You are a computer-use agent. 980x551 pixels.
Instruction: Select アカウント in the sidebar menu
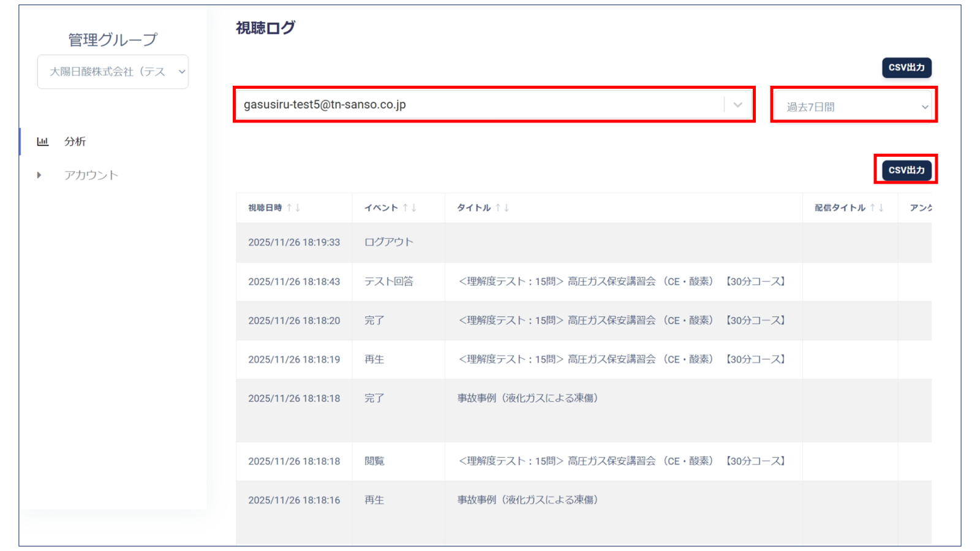tap(91, 175)
